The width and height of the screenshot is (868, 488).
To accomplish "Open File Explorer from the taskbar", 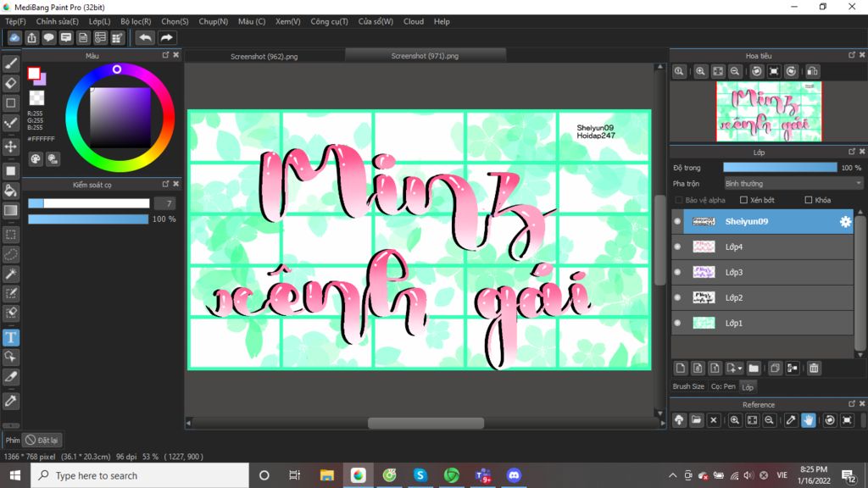I will point(326,475).
